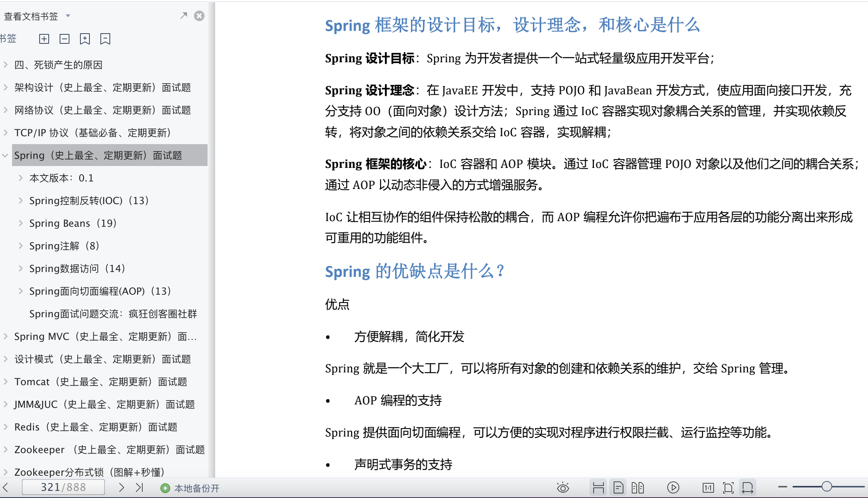This screenshot has height=498, width=868.
Task: Zoom out with minus button
Action: click(783, 487)
